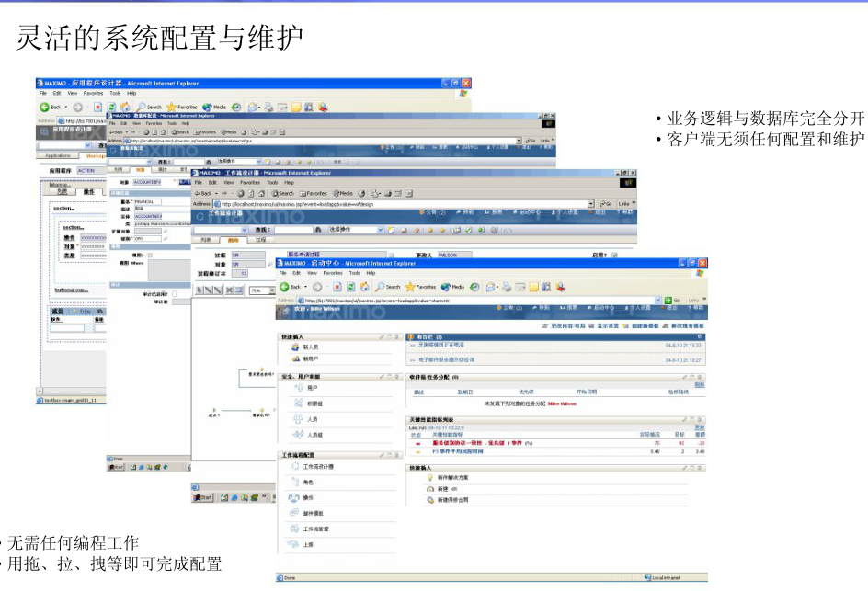Image resolution: width=868 pixels, height=591 pixels.
Task: Expand the address bar dropdown in Start Center
Action: 657,301
